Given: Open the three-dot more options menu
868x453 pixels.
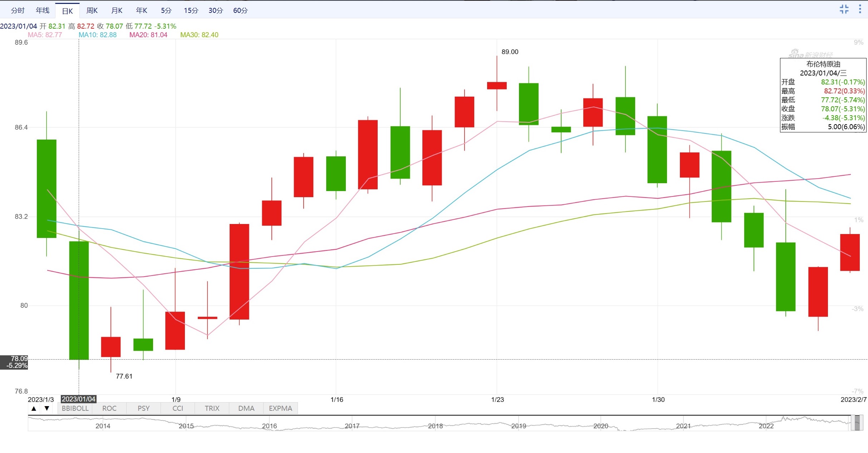Looking at the screenshot, I should point(860,9).
